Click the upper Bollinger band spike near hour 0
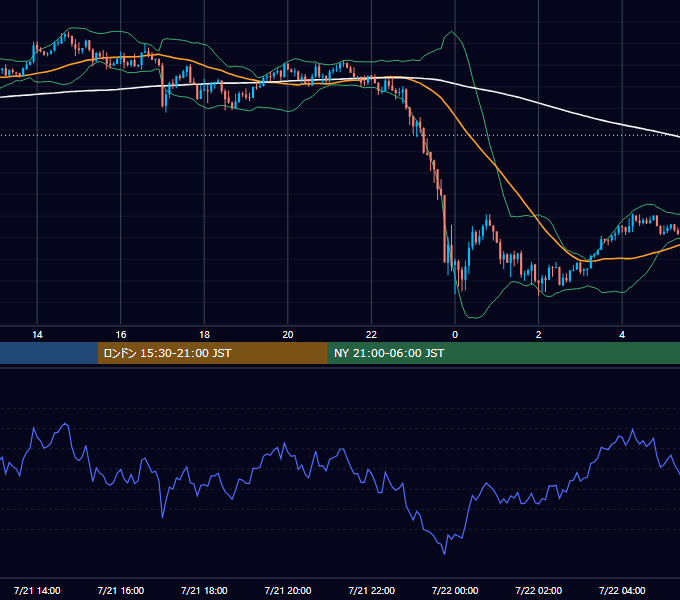This screenshot has width=680, height=600. (x=451, y=32)
